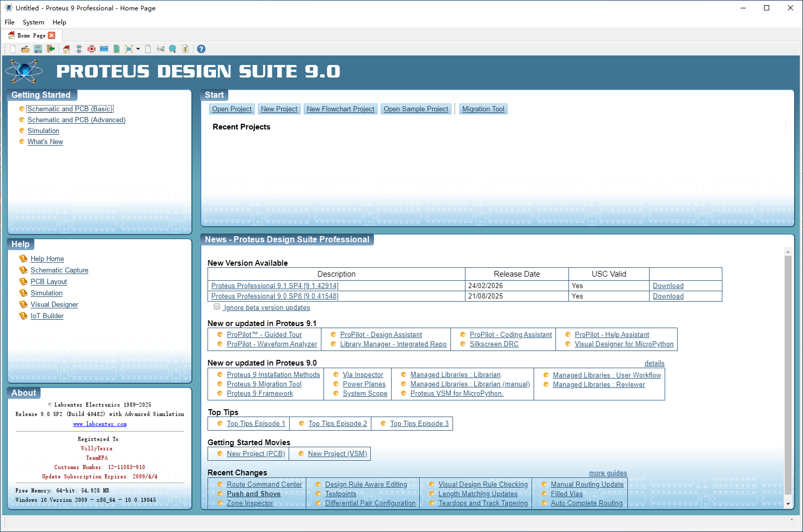This screenshot has width=803, height=532.
Task: Visit the www.labcenter.com link
Action: pos(100,424)
